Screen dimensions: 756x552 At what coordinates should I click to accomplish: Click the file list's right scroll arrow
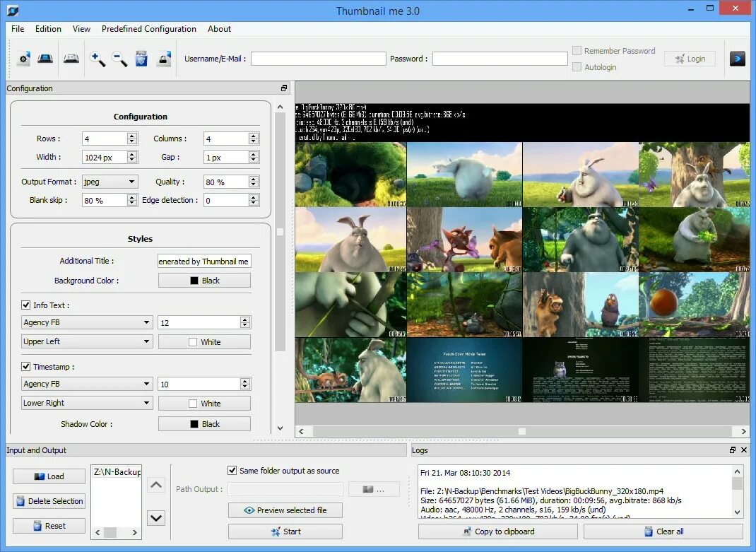[135, 533]
